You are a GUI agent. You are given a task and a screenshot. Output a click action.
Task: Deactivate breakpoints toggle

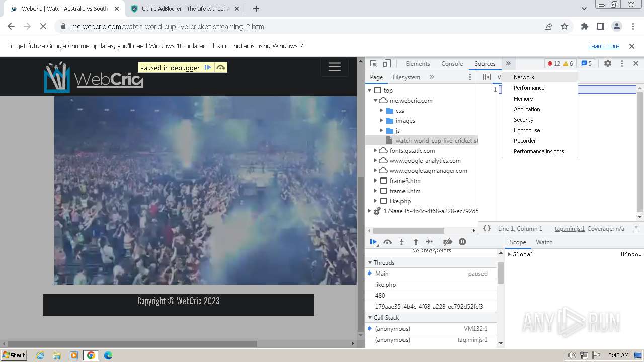coord(447,242)
